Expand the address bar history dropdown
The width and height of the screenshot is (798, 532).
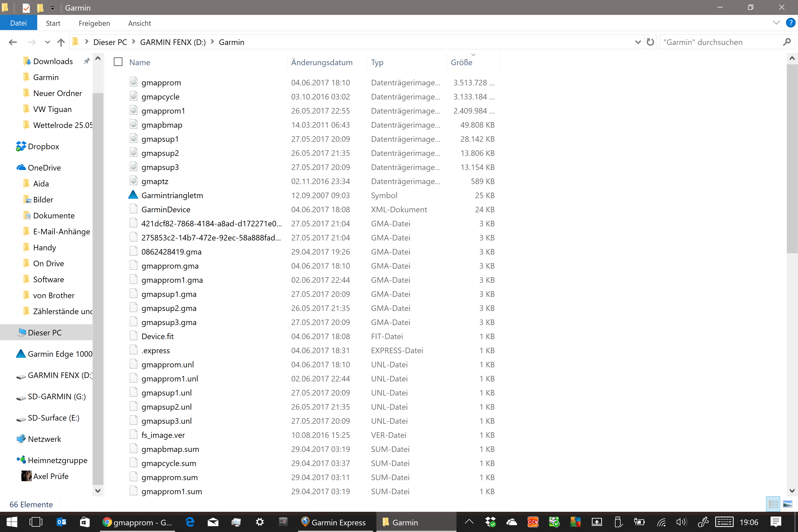[x=638, y=42]
